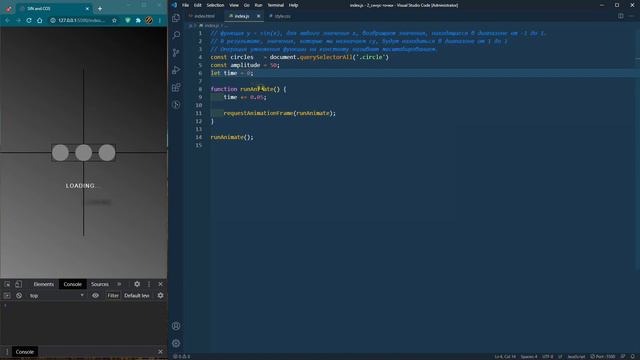The image size is (640, 360).
Task: Clear the console with the ban icon
Action: 19,296
